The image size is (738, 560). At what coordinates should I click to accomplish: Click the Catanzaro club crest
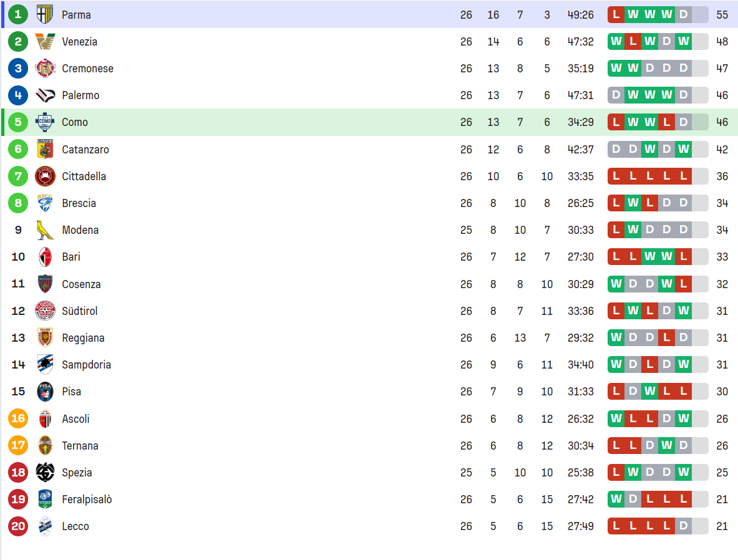click(x=45, y=150)
